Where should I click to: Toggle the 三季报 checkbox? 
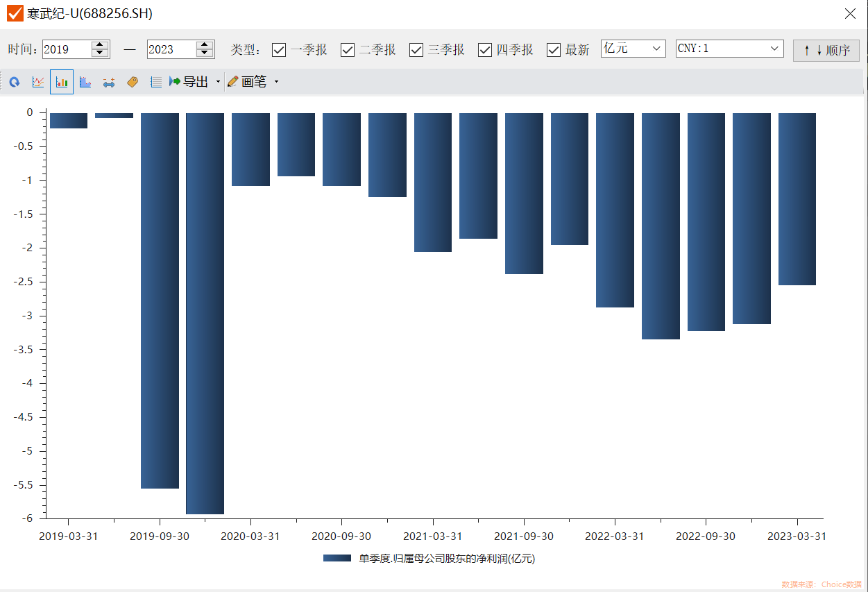click(x=416, y=50)
